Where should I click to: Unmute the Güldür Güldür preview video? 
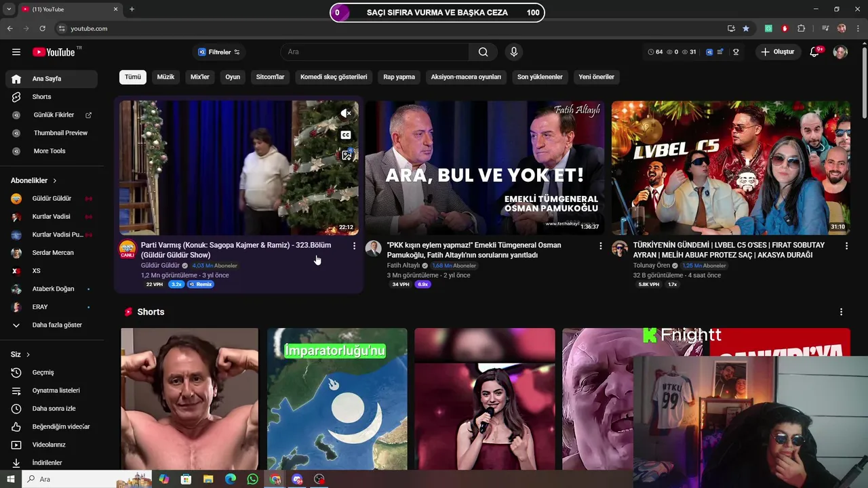tap(346, 113)
